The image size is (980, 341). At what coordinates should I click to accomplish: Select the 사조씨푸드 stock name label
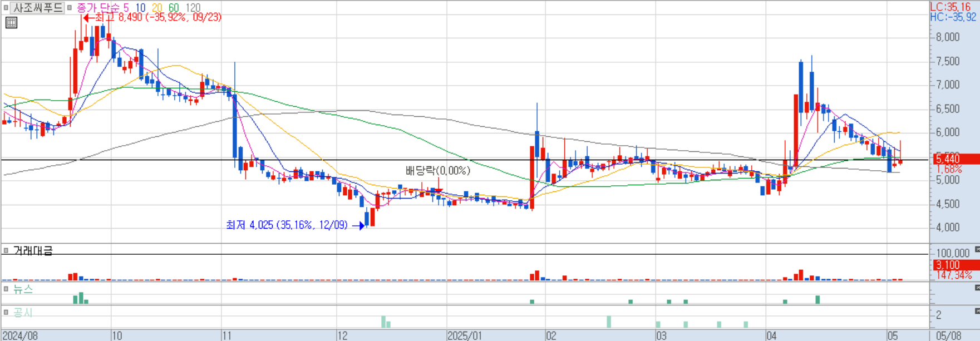[38, 8]
